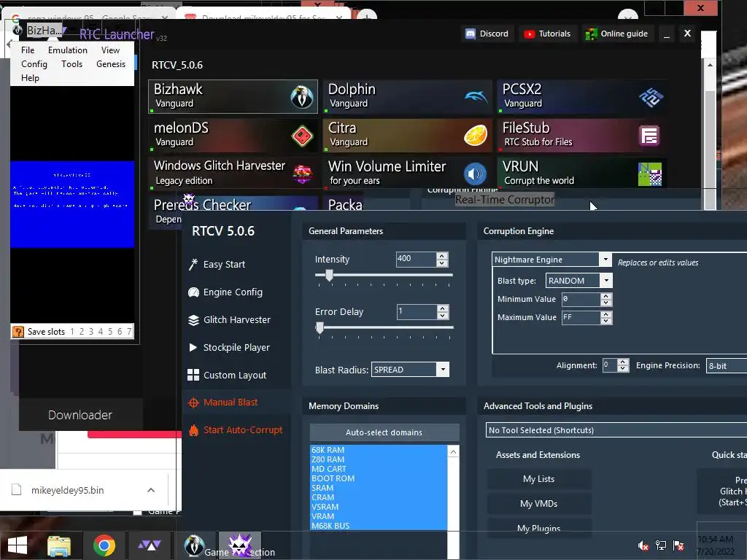Click the Error Delay slider handle
Screen dimensions: 747x560
pos(320,327)
